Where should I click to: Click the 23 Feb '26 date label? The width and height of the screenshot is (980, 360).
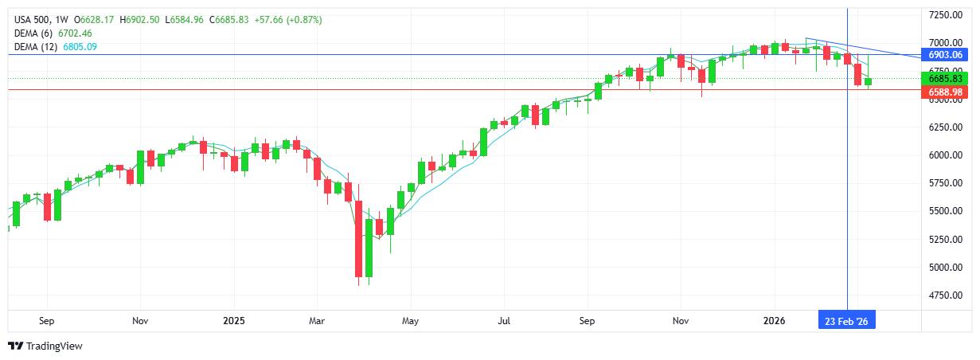(847, 321)
